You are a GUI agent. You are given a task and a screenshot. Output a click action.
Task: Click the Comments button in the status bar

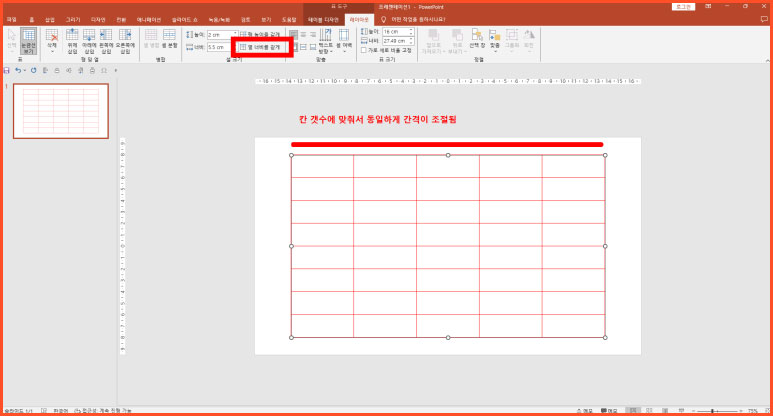coord(609,411)
